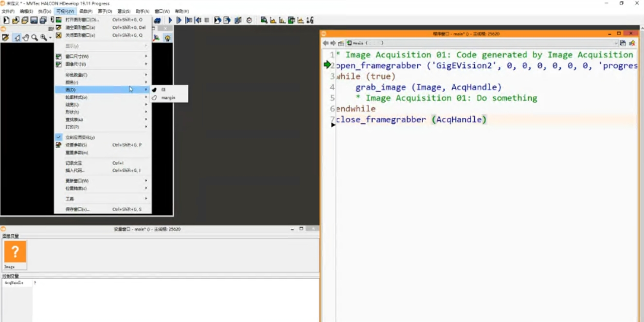Click the new program file icon
644x322 pixels.
point(6,20)
